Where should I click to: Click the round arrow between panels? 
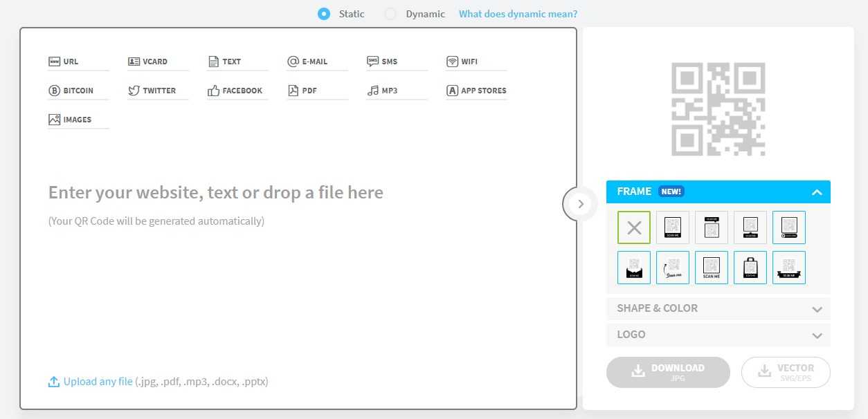coord(580,204)
